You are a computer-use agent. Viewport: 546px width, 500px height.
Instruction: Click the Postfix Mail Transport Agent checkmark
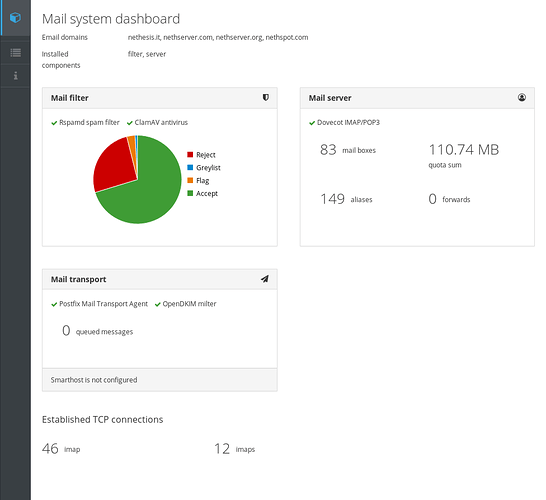click(54, 304)
